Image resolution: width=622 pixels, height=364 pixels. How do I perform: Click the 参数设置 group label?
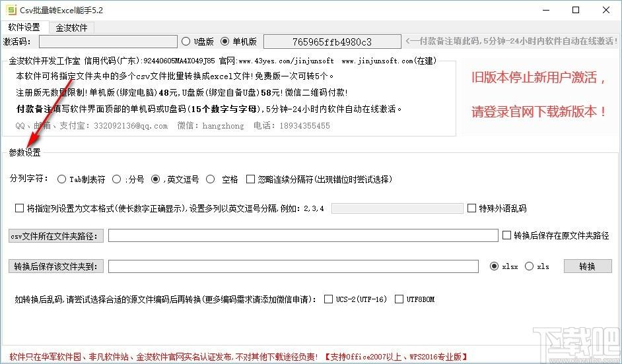coord(24,152)
